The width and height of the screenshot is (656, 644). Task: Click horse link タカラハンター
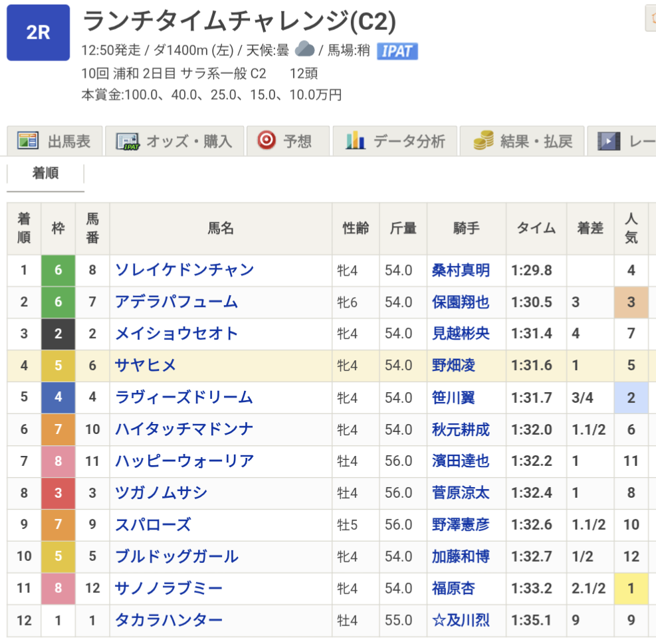click(169, 620)
